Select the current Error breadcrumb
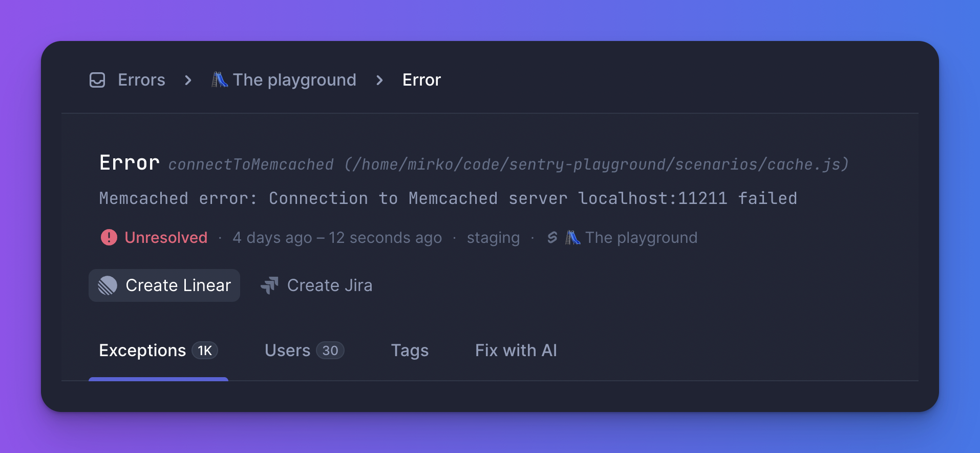This screenshot has width=980, height=453. pyautogui.click(x=421, y=80)
